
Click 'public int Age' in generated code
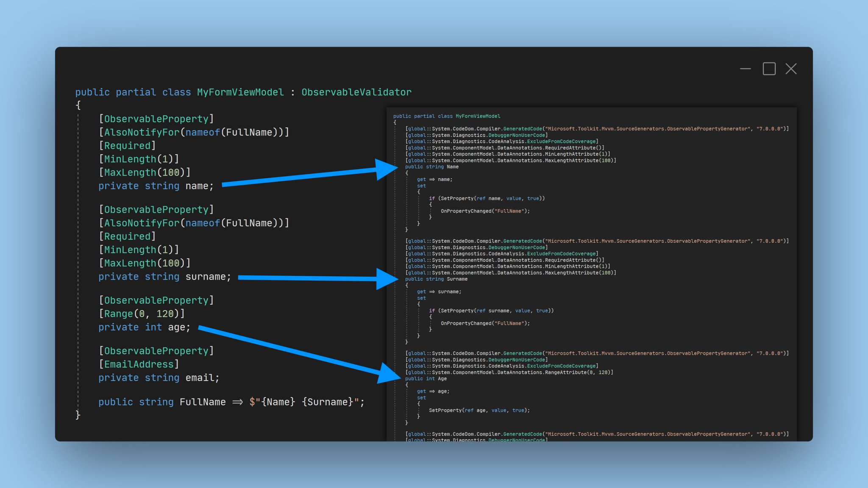[x=426, y=379]
